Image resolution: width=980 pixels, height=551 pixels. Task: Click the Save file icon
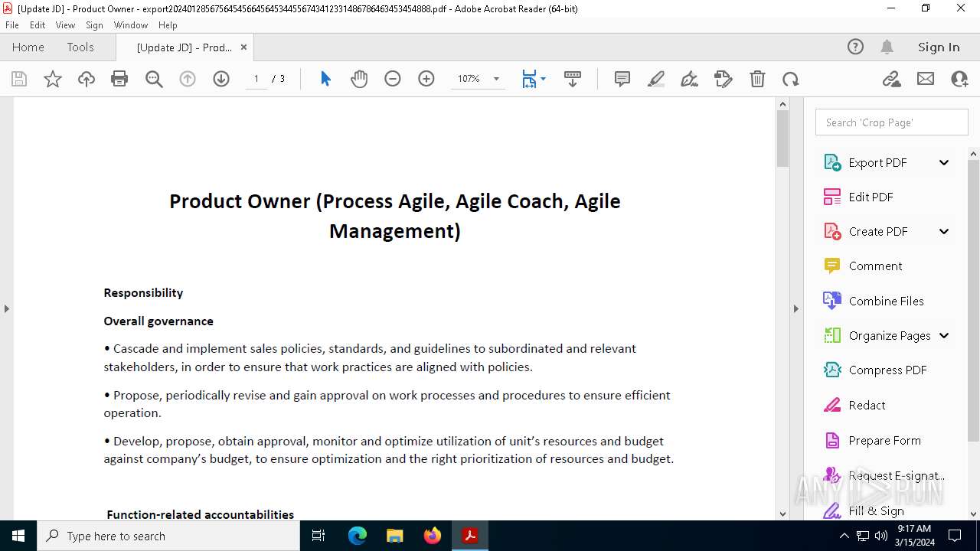pyautogui.click(x=19, y=79)
